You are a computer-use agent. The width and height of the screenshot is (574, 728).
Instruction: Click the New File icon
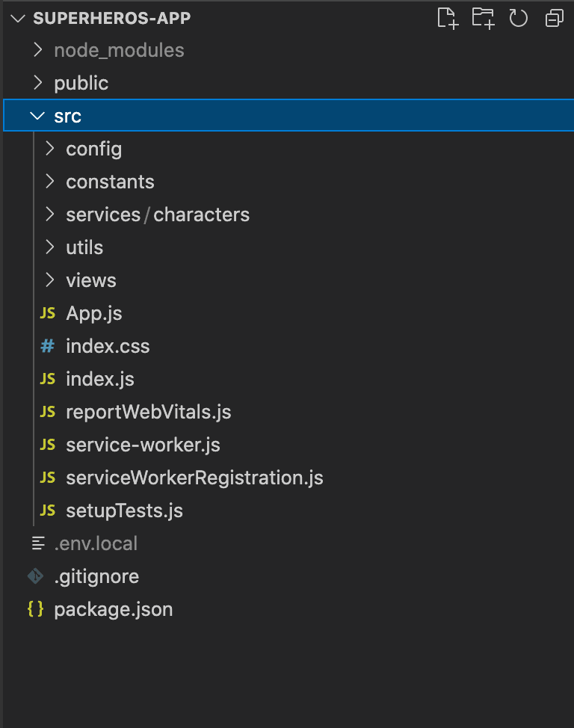point(448,18)
